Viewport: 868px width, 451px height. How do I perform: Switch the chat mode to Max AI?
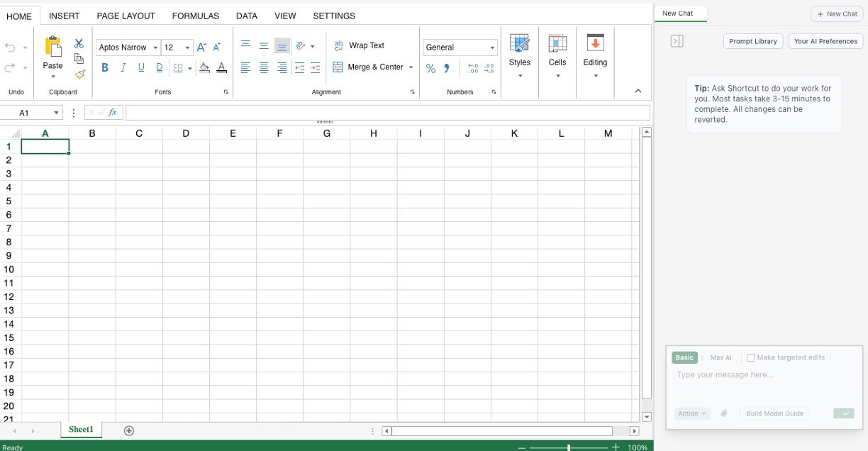pos(720,358)
